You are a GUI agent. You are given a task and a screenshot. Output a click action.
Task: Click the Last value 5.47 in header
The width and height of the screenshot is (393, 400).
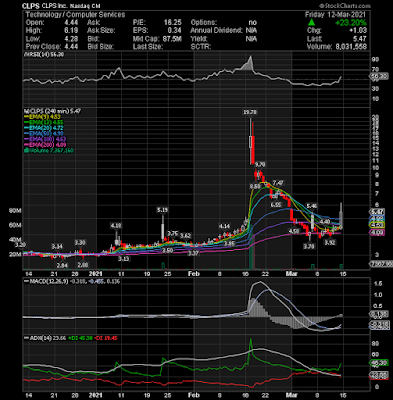point(360,39)
